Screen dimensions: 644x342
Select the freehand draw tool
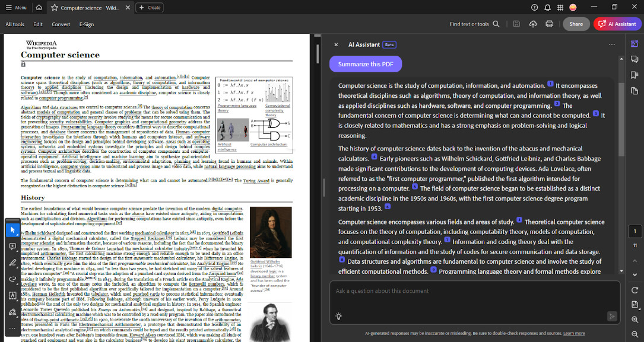pyautogui.click(x=12, y=279)
